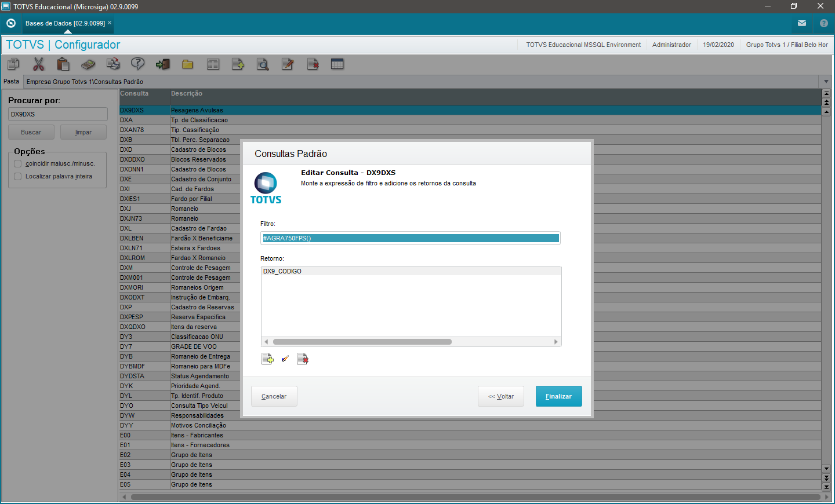Screen dimensions: 835x504
Task: Select the DXPESP row in the grid
Action: tap(470, 317)
